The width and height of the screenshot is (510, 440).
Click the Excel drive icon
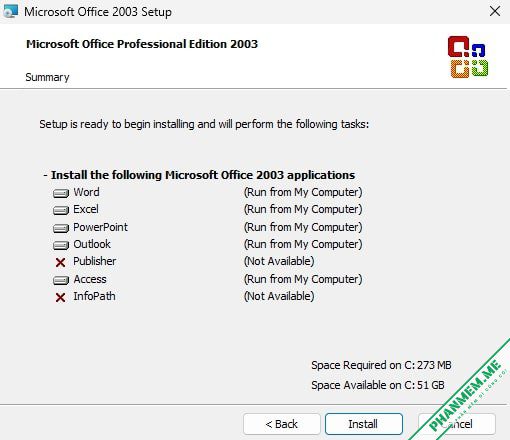pyautogui.click(x=61, y=210)
